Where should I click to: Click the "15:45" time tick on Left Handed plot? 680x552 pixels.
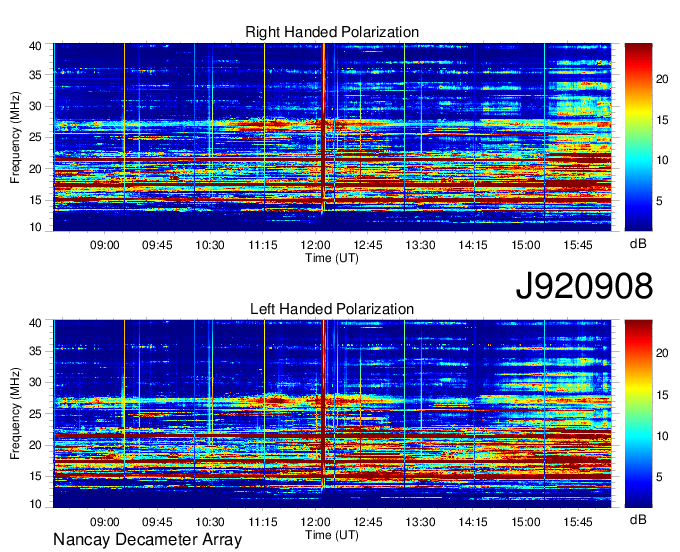[x=578, y=522]
